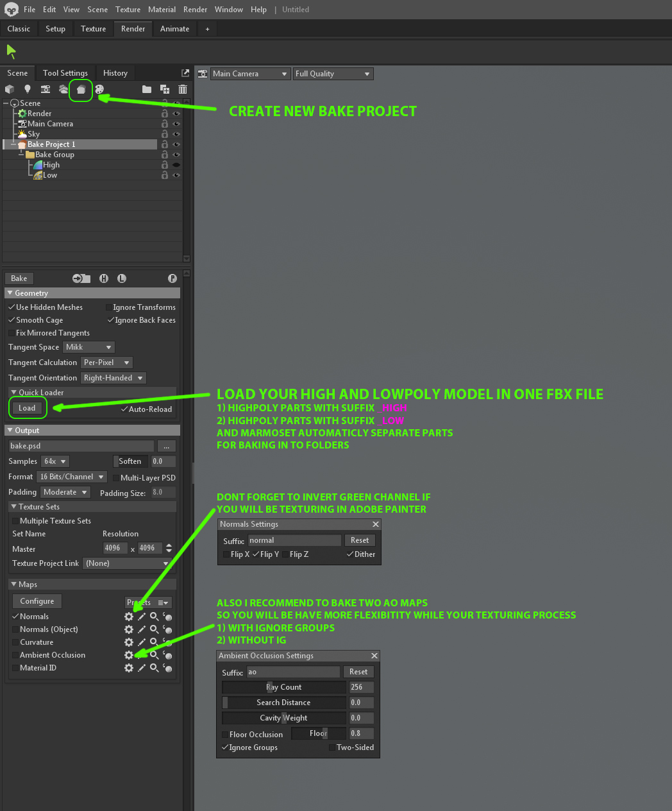Click Reset in Normals Settings
This screenshot has height=811, width=672.
coord(360,540)
